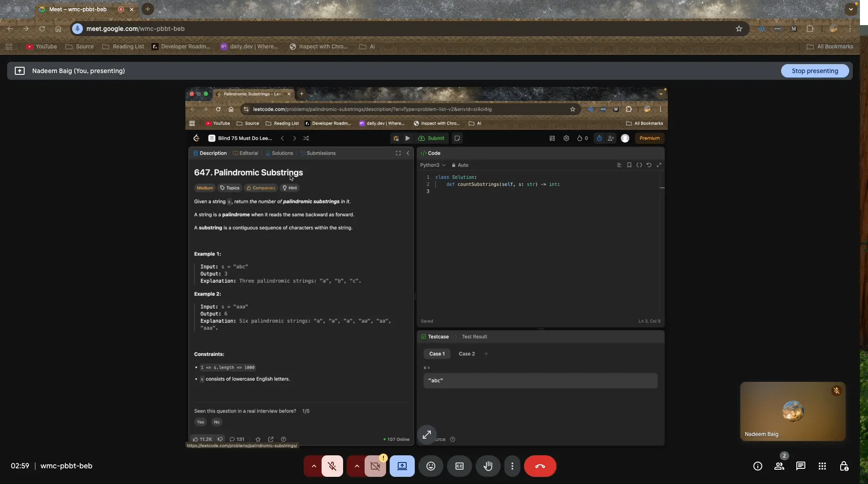Submit the solution
Screen dimensions: 868x484
431,138
